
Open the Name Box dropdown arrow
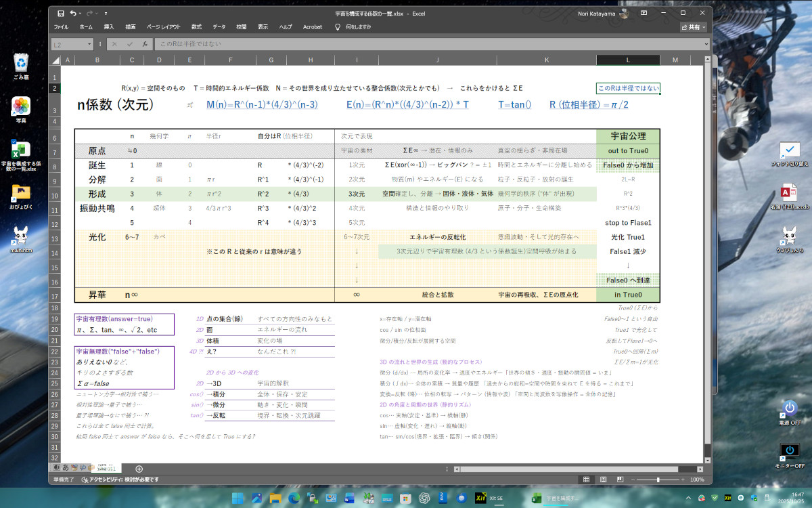pyautogui.click(x=89, y=44)
